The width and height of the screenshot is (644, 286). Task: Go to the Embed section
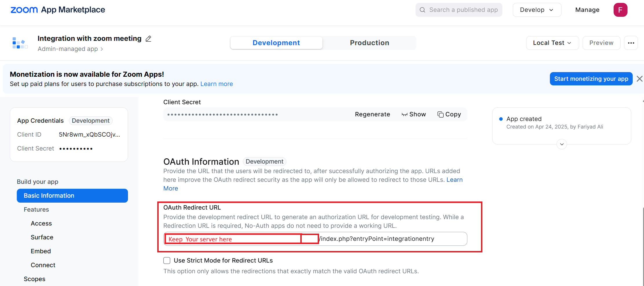pyautogui.click(x=41, y=251)
